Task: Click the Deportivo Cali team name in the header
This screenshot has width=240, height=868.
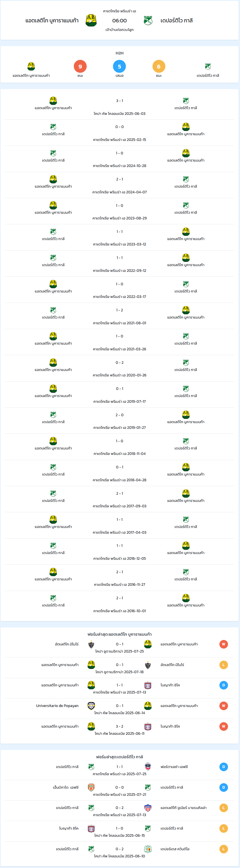Action: click(x=177, y=21)
